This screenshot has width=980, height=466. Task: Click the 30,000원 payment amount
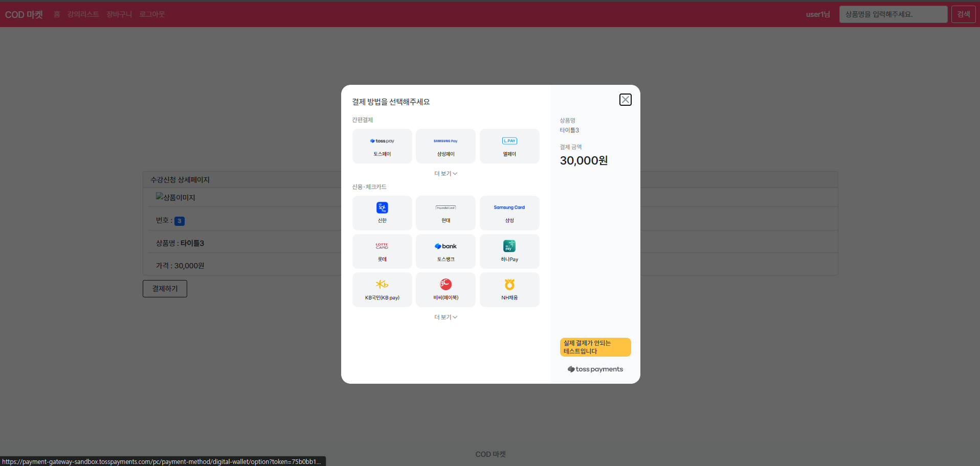pyautogui.click(x=584, y=160)
